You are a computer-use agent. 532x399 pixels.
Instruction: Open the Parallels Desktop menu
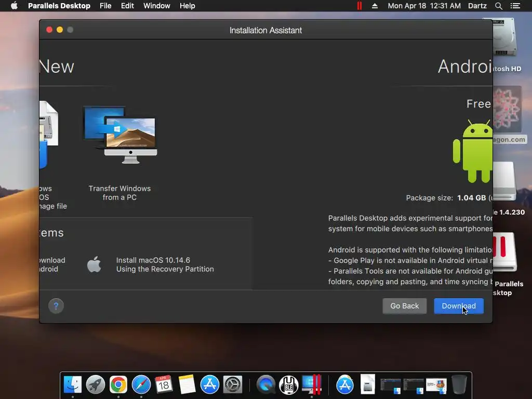tap(59, 6)
